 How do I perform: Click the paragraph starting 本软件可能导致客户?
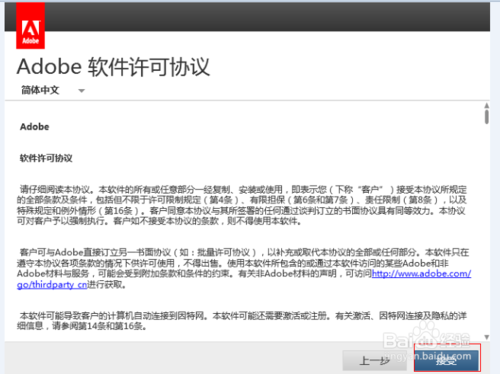(243, 320)
